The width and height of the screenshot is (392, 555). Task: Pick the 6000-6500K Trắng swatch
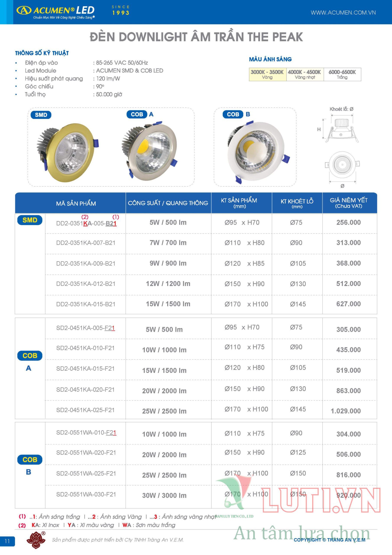click(x=342, y=74)
